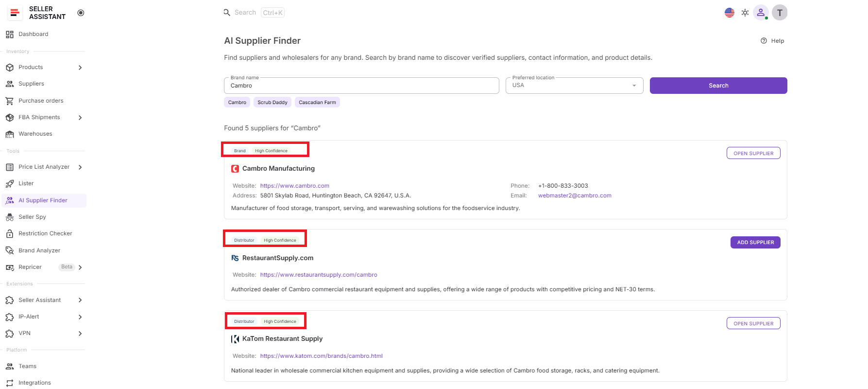This screenshot has height=389, width=868.
Task: Click the Cambro Manufacturing logo icon
Action: click(x=235, y=169)
